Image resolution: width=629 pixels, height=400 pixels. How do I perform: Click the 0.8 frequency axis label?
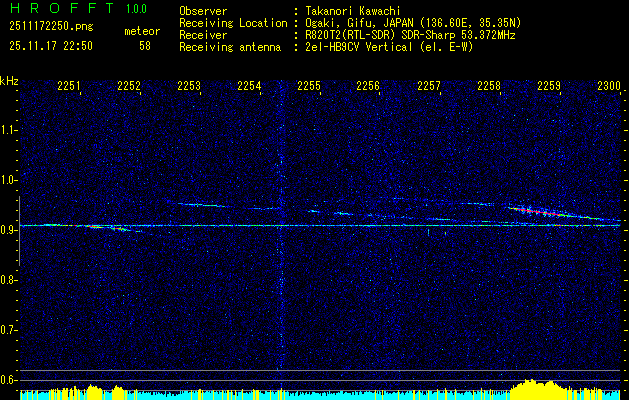[8, 280]
